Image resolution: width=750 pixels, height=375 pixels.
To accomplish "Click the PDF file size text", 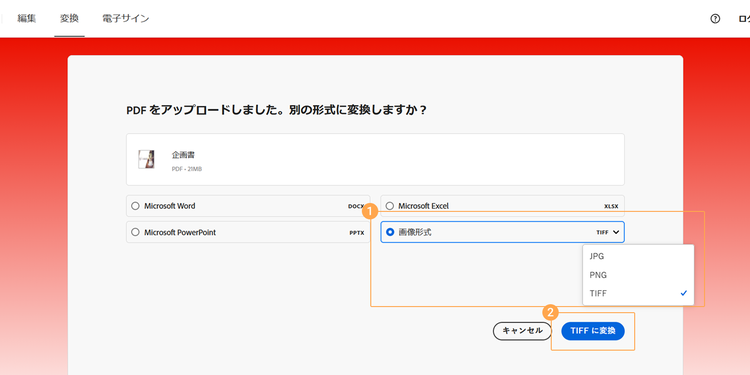I will click(187, 169).
